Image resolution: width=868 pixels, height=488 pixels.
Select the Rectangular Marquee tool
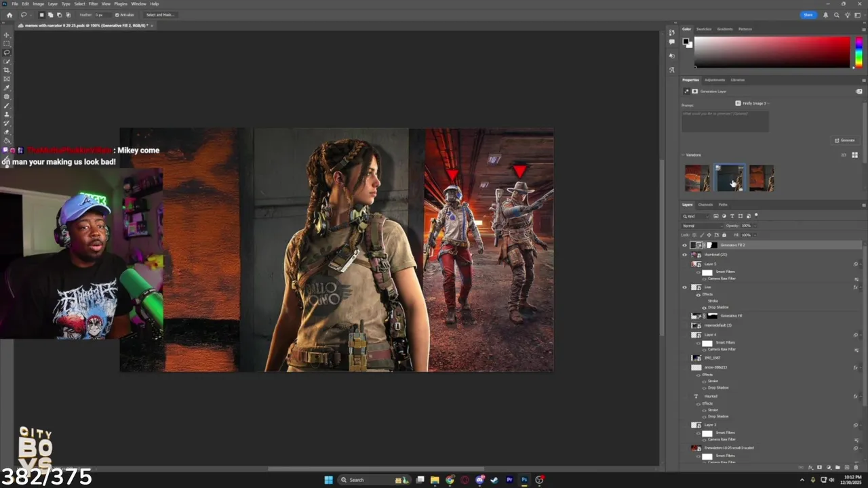coord(7,43)
